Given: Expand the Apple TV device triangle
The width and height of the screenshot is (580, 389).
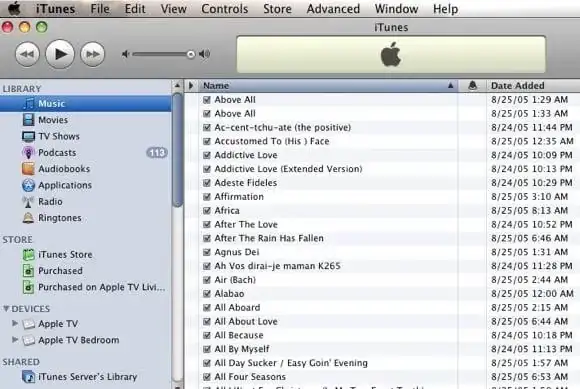Looking at the screenshot, I should pyautogui.click(x=15, y=324).
